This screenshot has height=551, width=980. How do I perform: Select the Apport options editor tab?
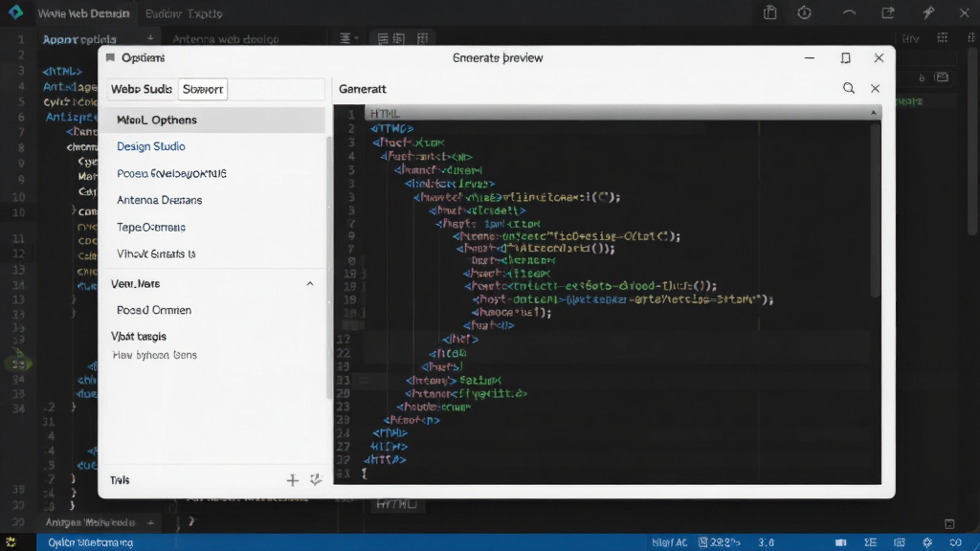tap(79, 39)
